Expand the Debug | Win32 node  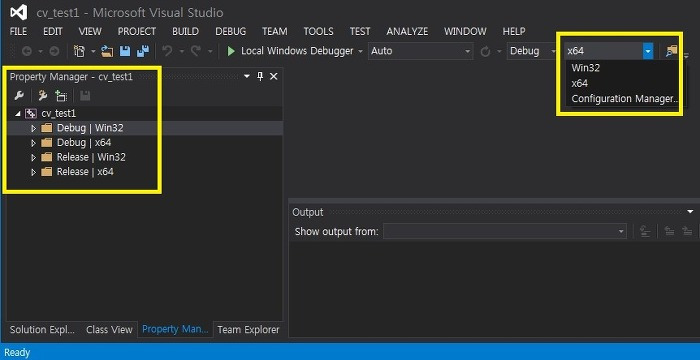[33, 129]
